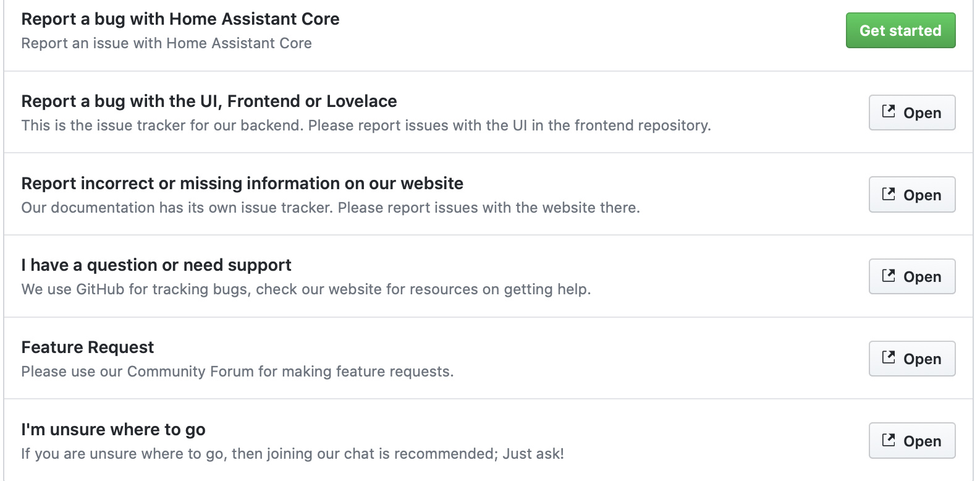The width and height of the screenshot is (980, 481).
Task: Open the documentation issue tracker for website
Action: (912, 195)
